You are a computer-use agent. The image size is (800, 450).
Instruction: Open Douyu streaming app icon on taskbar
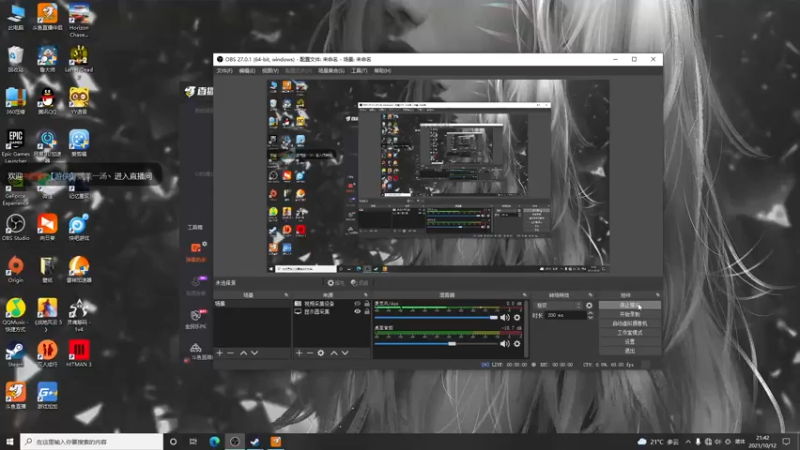click(276, 441)
